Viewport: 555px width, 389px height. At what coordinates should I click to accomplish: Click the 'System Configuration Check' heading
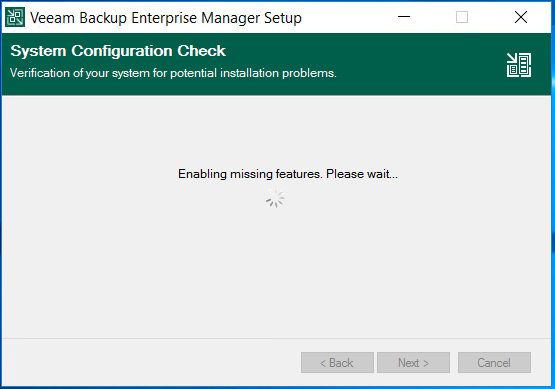[118, 51]
